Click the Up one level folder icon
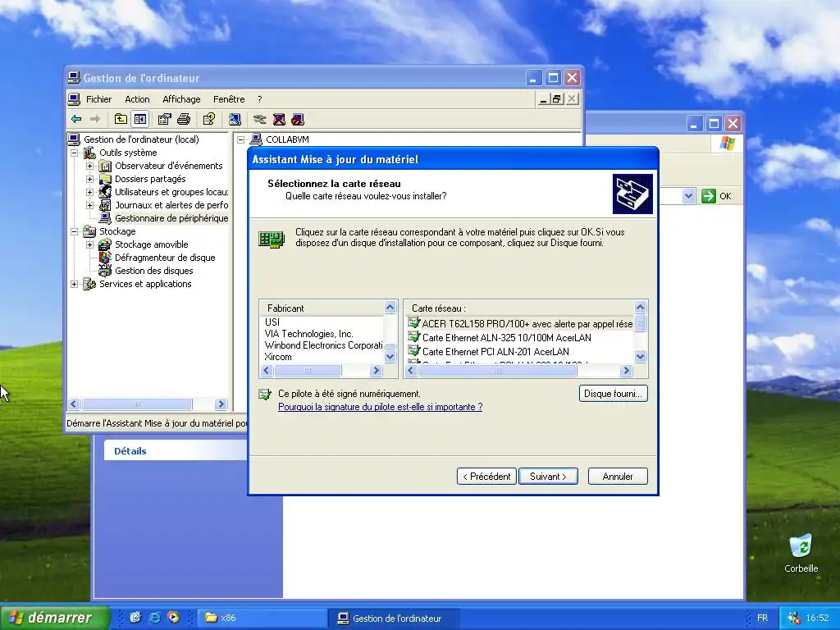This screenshot has width=840, height=630. [x=121, y=119]
